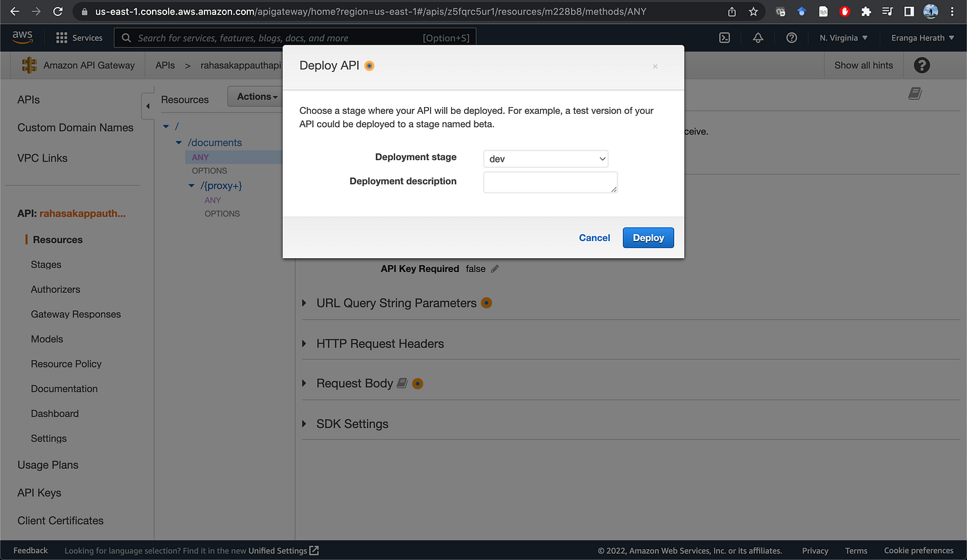Open Usage Plans
967x560 pixels.
point(48,465)
